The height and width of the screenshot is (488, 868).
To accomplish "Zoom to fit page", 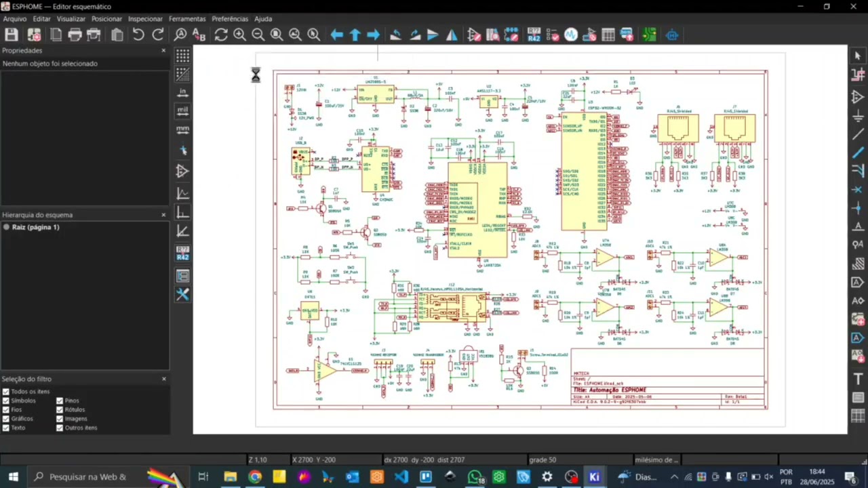I will coord(277,35).
